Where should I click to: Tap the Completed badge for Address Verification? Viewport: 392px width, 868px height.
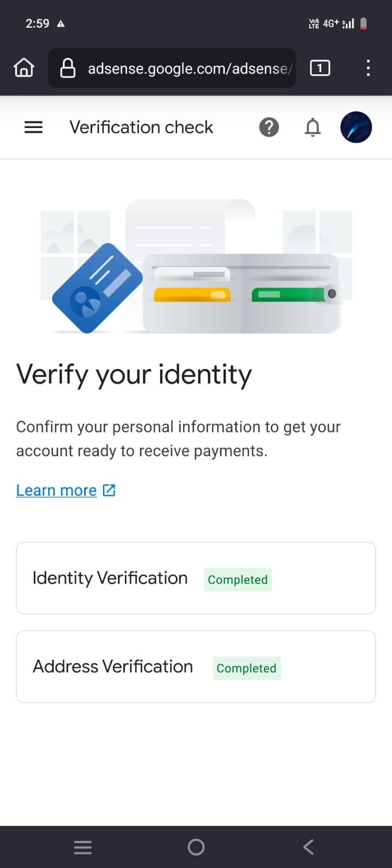coord(246,668)
